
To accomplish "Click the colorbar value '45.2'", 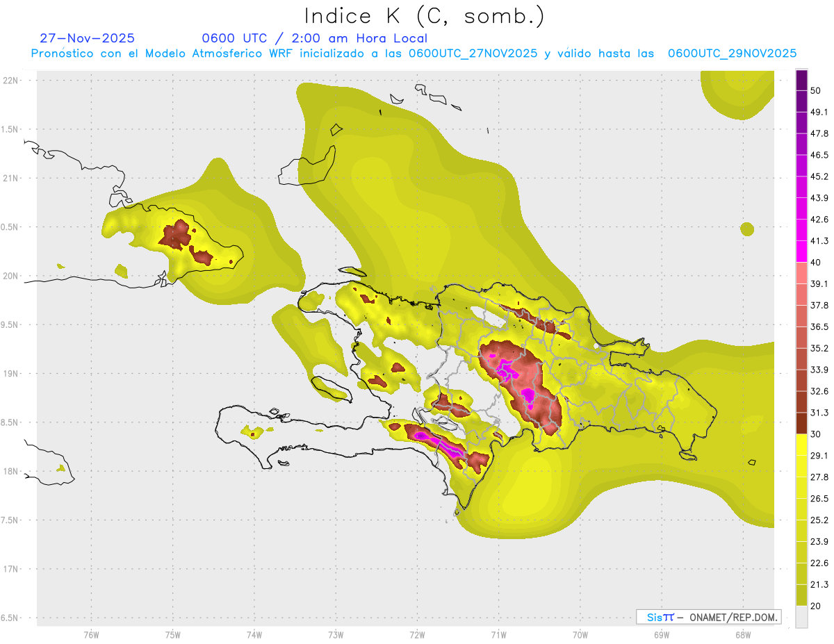I will (x=819, y=176).
